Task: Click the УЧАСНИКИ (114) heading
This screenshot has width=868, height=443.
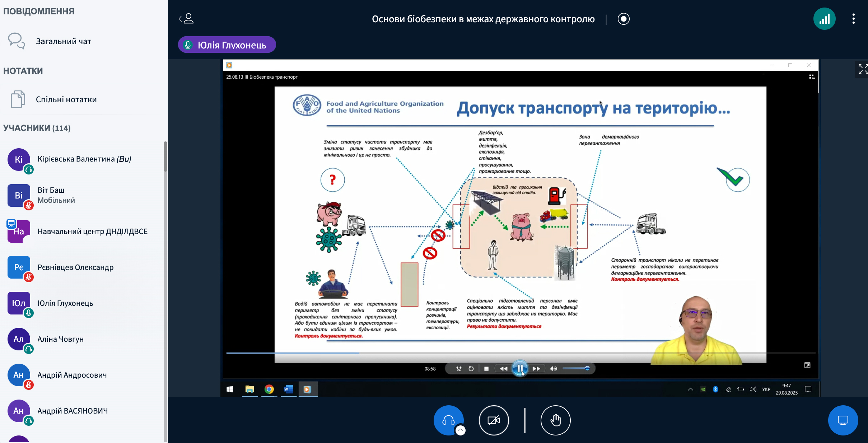Action: pos(37,128)
